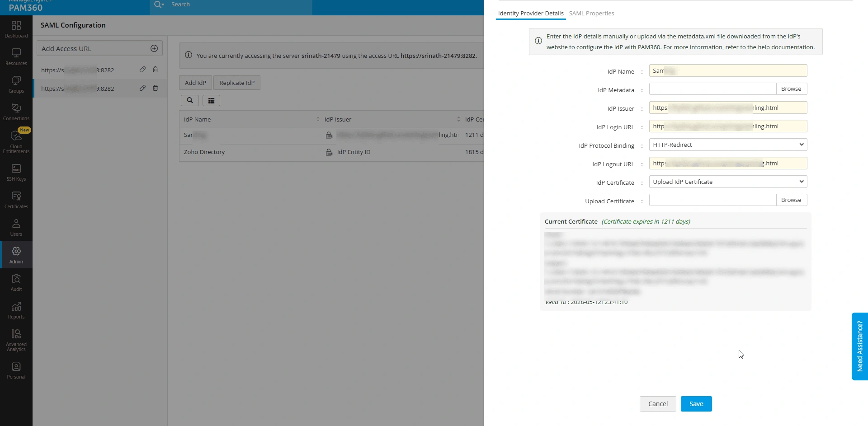This screenshot has height=426, width=868.
Task: Click the plus icon beside Add Access URL
Action: click(x=154, y=48)
